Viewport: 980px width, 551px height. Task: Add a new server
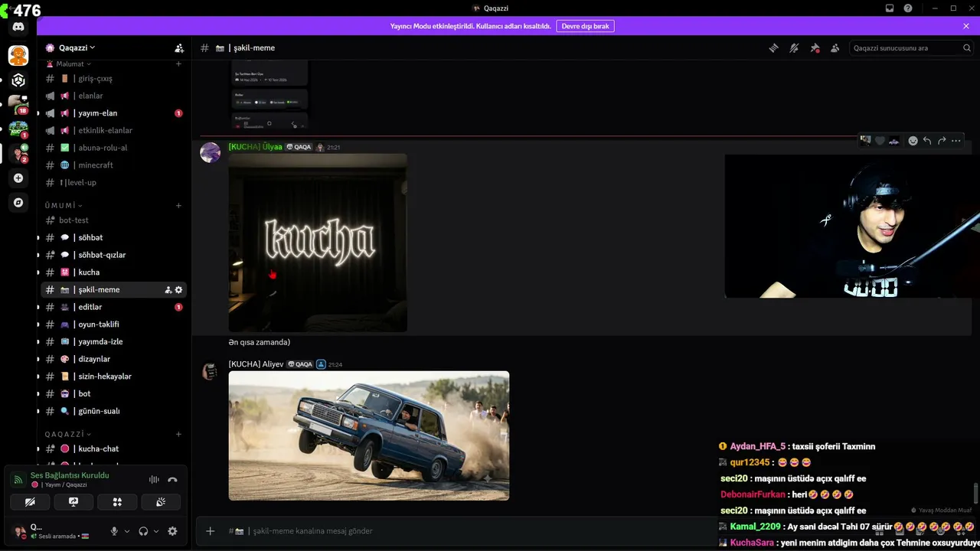click(18, 178)
